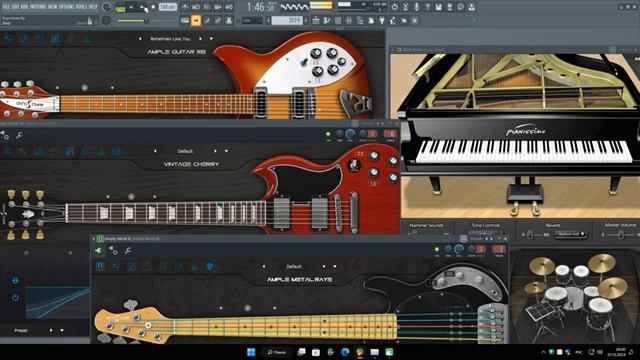Open the plugin picker plug icon
The image size is (640, 360).
click(382, 20)
